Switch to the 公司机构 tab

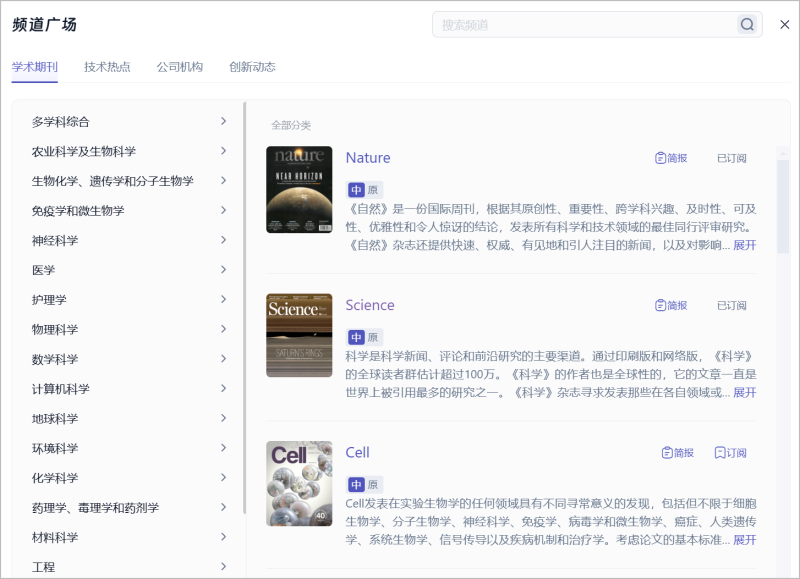click(179, 67)
